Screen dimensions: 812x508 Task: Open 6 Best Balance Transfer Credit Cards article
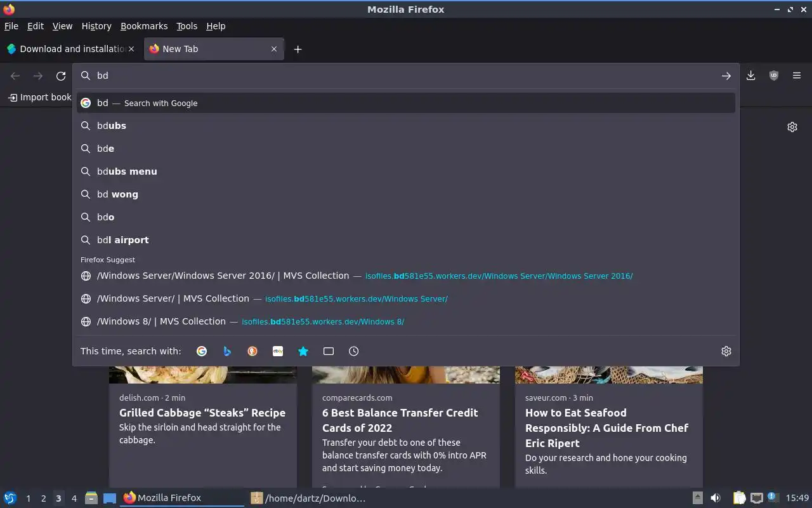pos(400,420)
